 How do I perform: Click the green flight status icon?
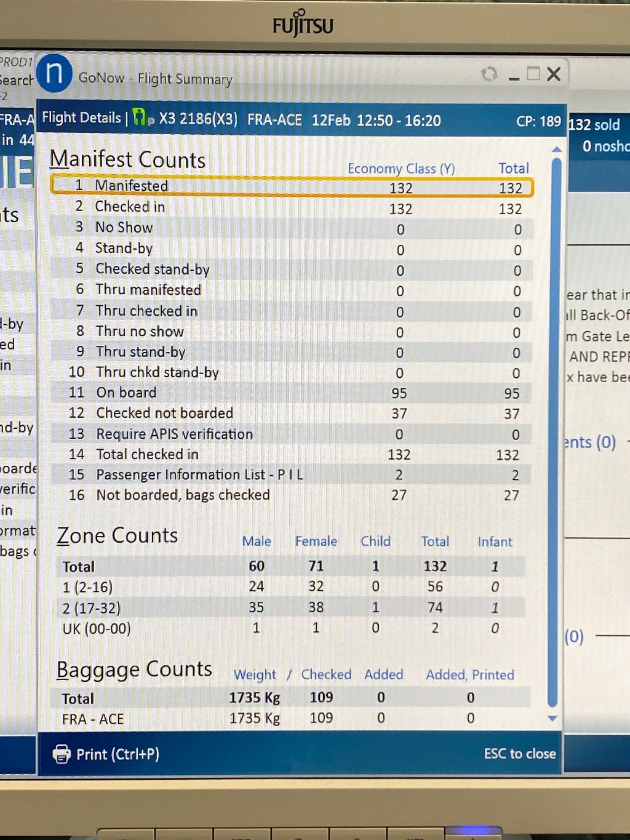click(141, 118)
